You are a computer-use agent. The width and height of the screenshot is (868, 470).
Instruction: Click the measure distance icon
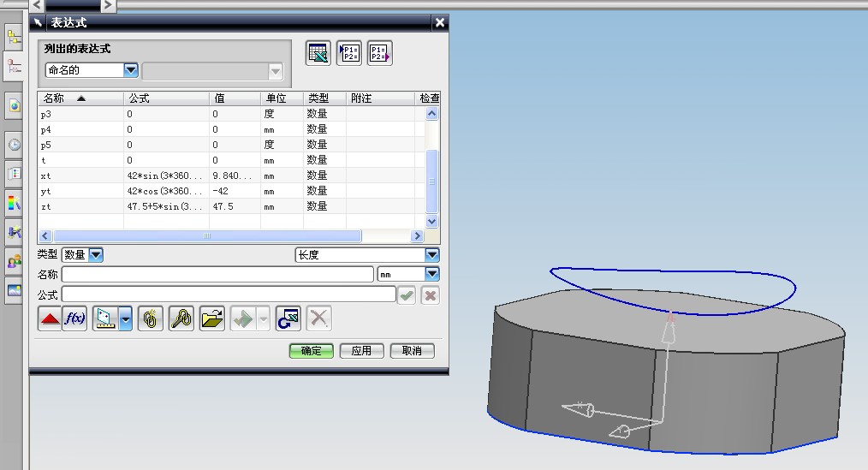click(x=105, y=318)
